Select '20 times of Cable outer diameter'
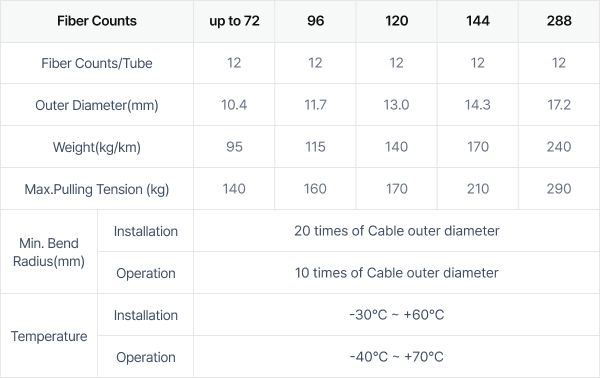The height and width of the screenshot is (378, 600). click(397, 231)
